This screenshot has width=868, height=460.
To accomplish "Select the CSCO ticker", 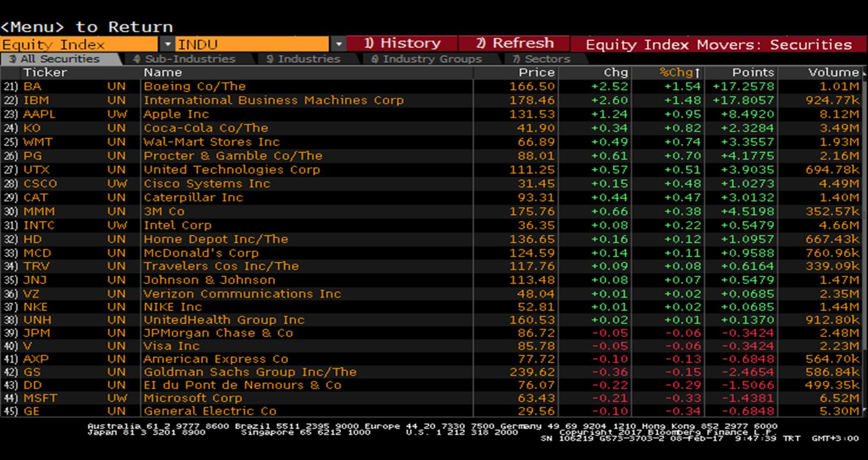I will click(40, 184).
